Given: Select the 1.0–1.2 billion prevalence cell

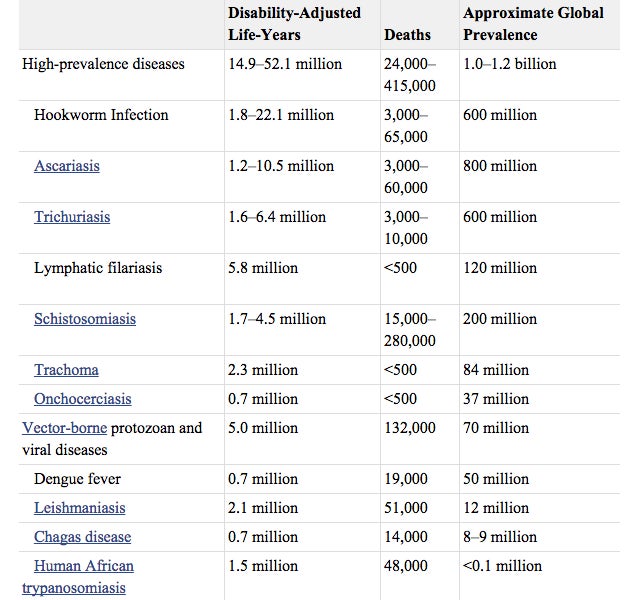Looking at the screenshot, I should (x=510, y=64).
